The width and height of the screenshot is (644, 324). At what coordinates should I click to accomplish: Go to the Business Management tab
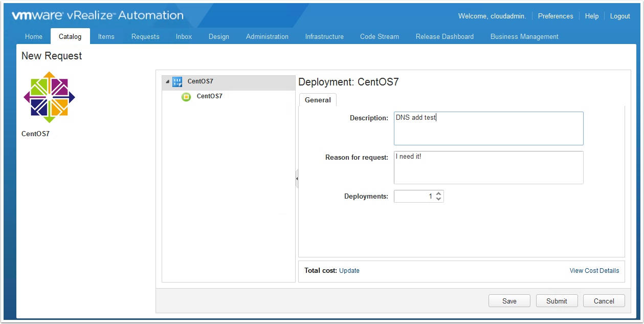point(524,36)
